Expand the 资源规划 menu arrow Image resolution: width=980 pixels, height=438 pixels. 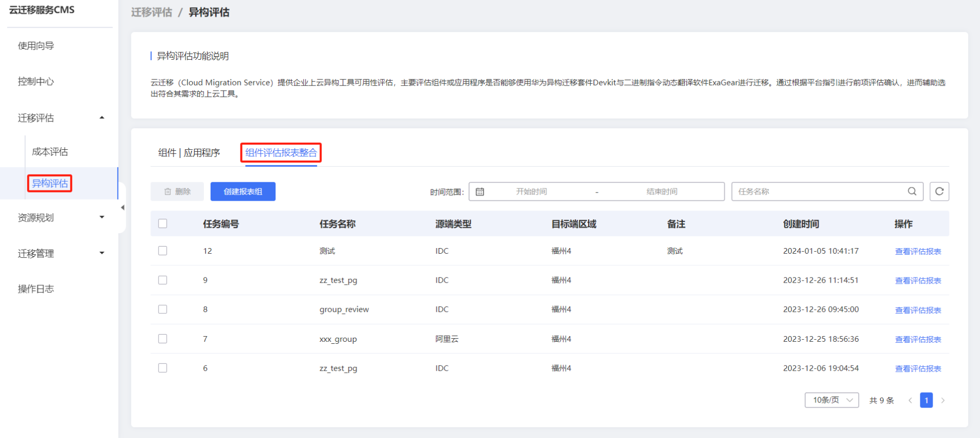pos(102,217)
